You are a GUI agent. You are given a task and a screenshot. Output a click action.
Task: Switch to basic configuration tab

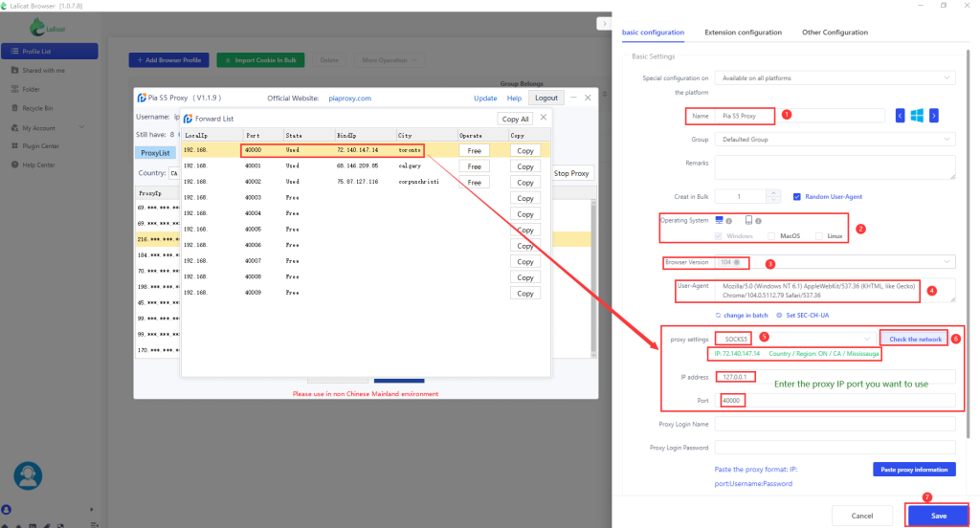tap(653, 33)
